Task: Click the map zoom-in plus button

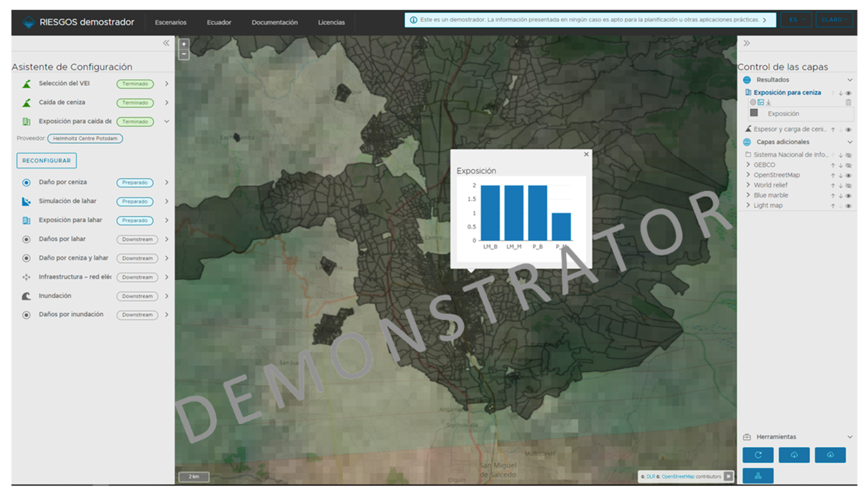Action: click(184, 44)
